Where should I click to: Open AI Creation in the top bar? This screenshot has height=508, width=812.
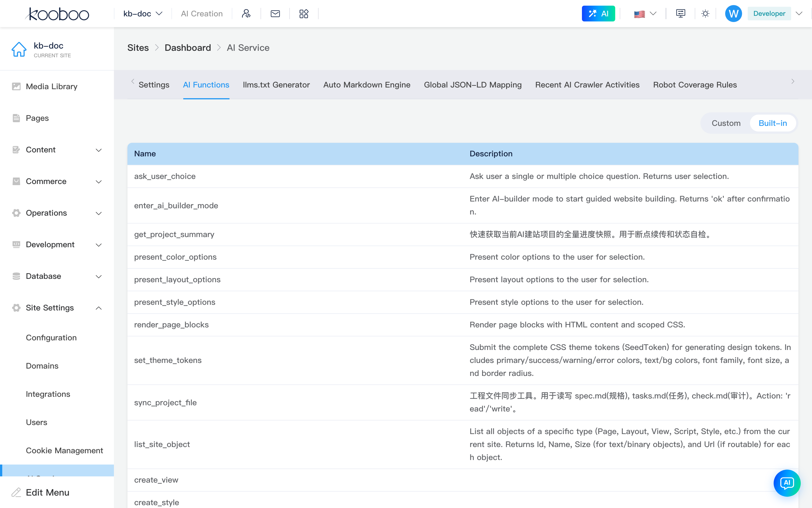click(202, 14)
